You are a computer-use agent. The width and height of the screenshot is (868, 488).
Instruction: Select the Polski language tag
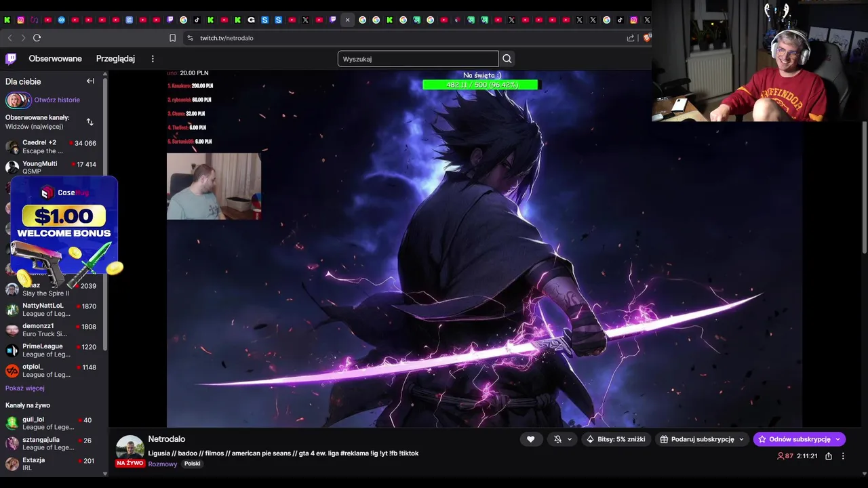(192, 464)
